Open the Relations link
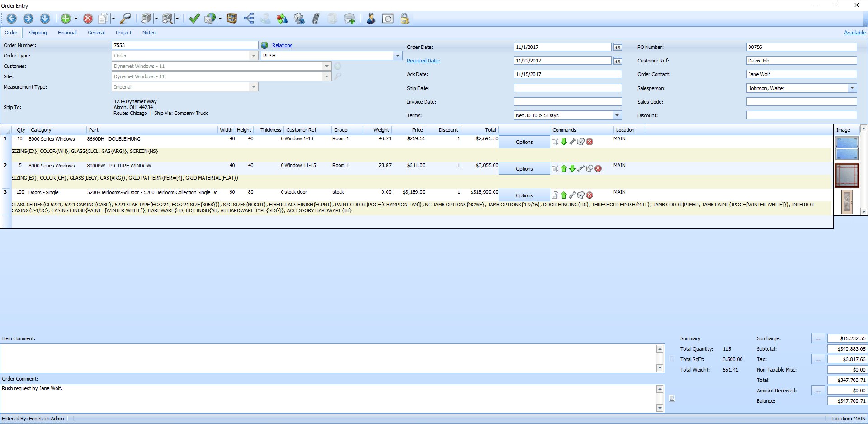This screenshot has width=868, height=424. coord(282,45)
